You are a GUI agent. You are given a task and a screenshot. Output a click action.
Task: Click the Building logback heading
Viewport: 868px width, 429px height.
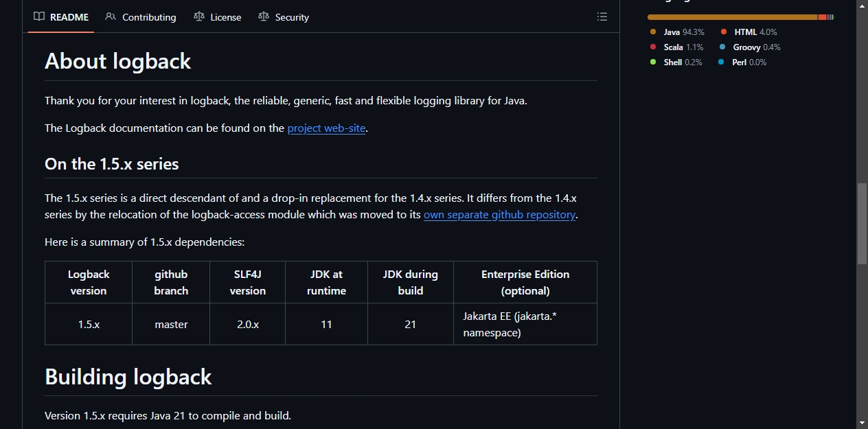point(128,377)
